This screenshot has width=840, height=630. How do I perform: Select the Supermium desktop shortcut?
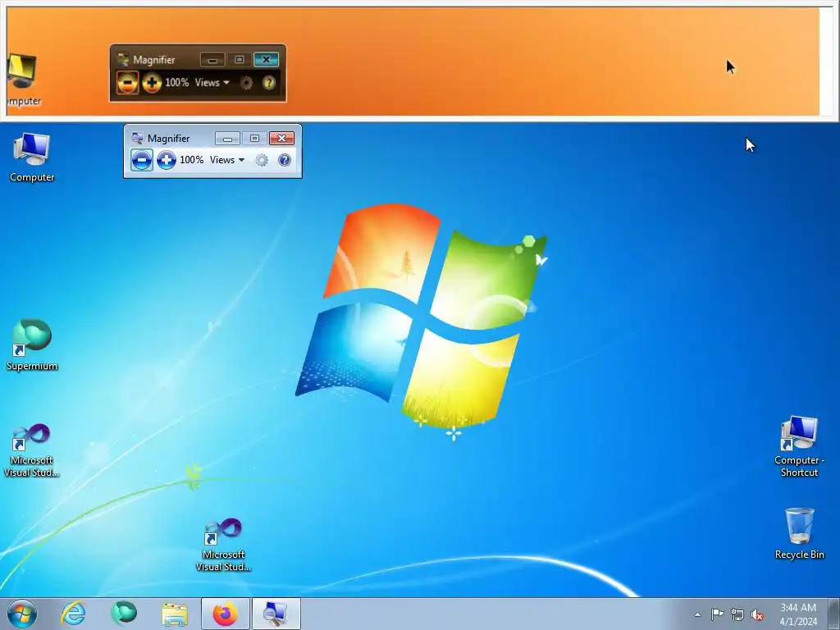click(32, 345)
